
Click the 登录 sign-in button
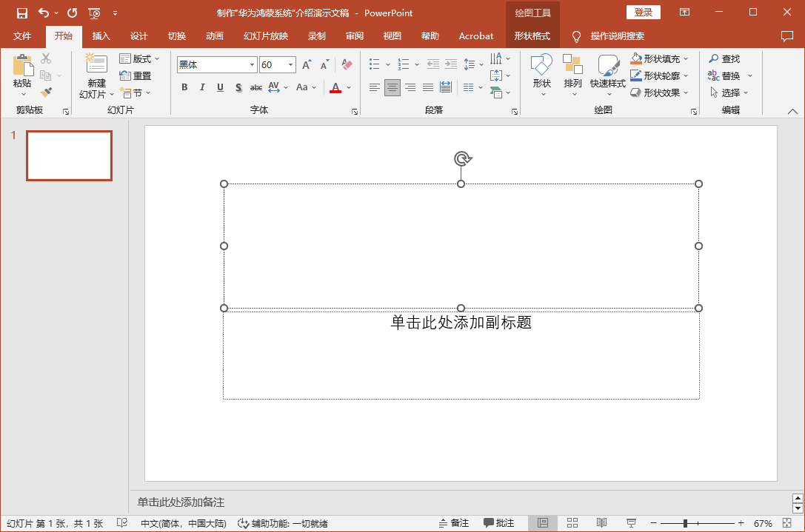point(643,13)
